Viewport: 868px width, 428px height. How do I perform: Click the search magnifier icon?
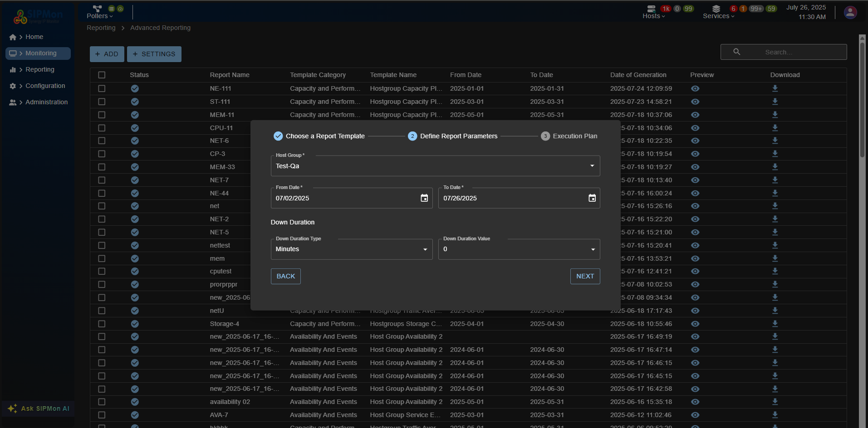click(736, 52)
